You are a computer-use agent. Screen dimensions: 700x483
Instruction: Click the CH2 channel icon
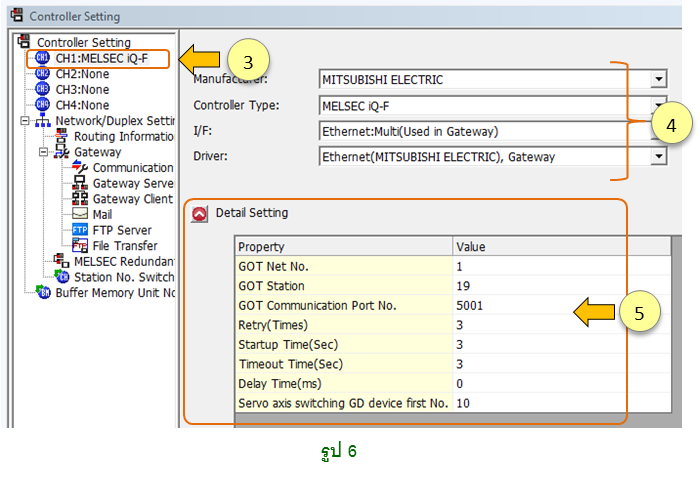click(x=42, y=74)
